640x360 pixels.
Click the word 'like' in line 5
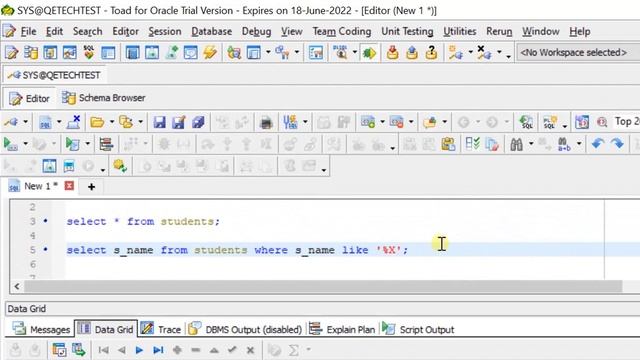pos(355,250)
